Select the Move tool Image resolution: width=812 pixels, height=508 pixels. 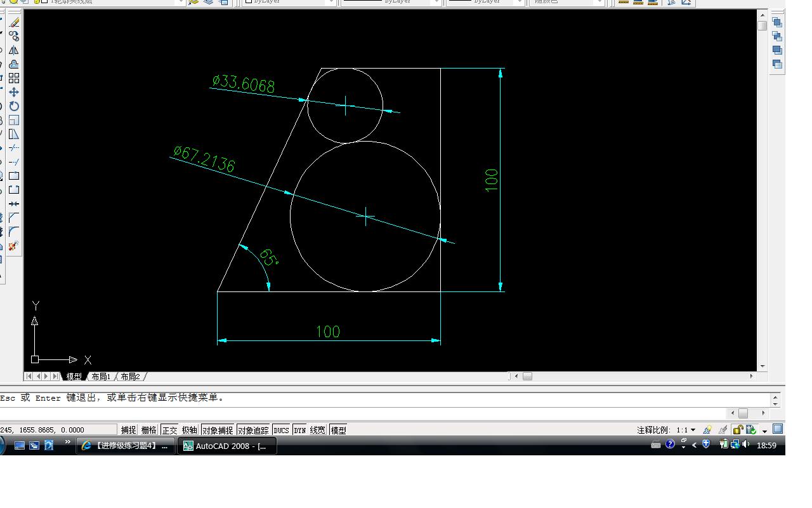click(14, 92)
